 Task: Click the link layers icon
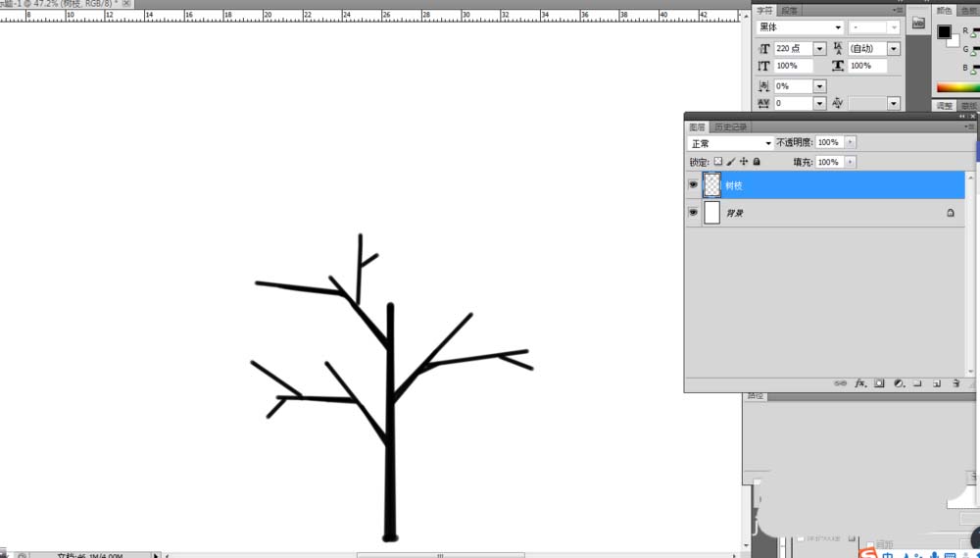pos(841,383)
